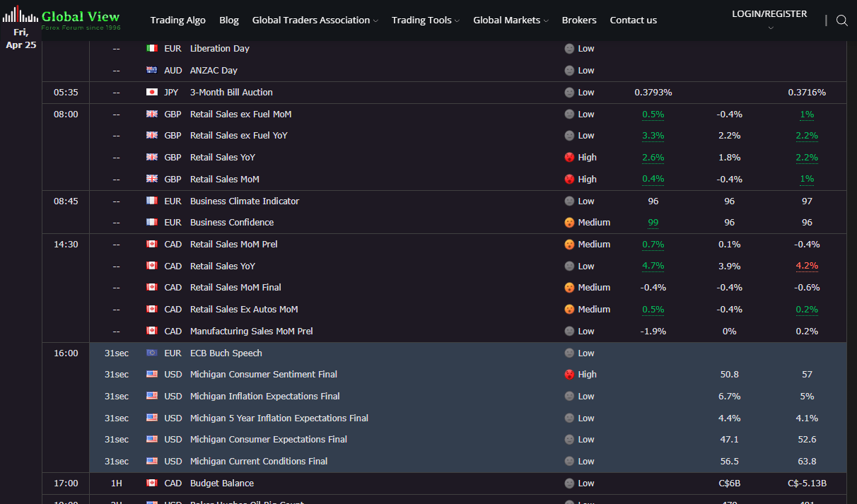Click the Japan flag beside JPY
857x504 pixels.
tap(151, 93)
